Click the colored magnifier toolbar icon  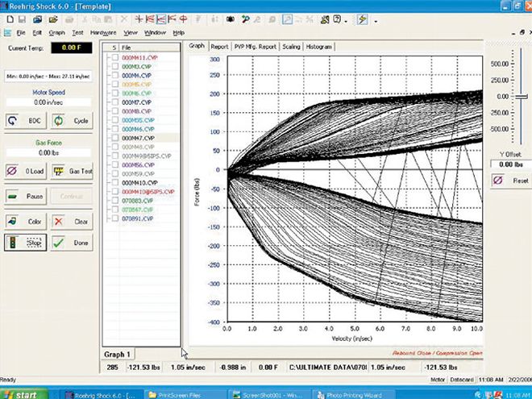[246, 19]
